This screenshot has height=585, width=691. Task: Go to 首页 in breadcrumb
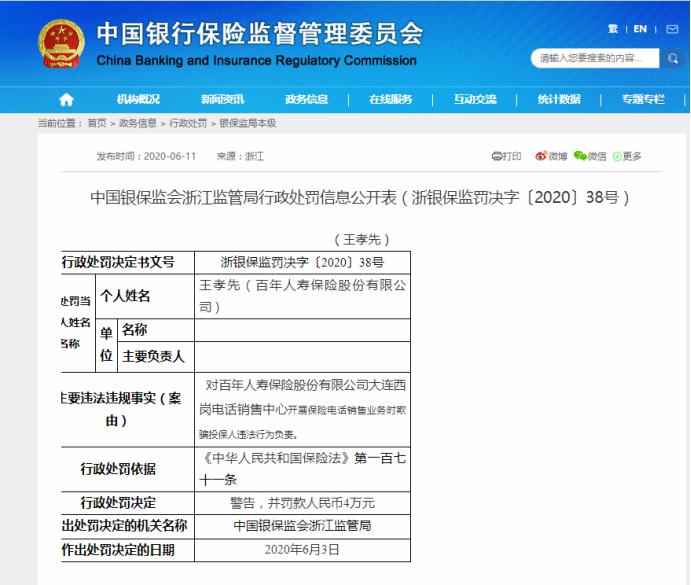coord(97,123)
